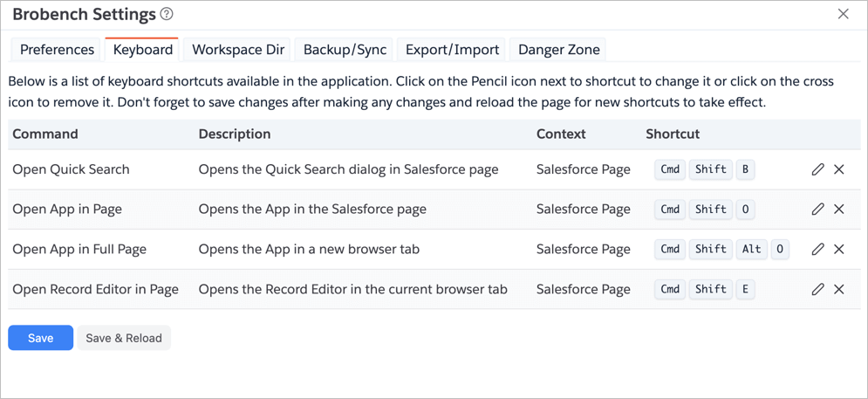Click the help icon beside Brobench Settings

[167, 14]
